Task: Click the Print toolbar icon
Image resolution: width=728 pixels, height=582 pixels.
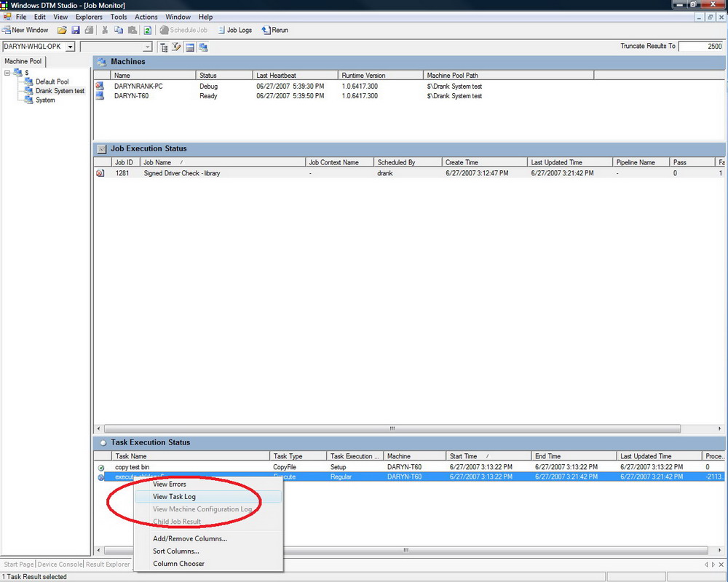Action: click(89, 30)
